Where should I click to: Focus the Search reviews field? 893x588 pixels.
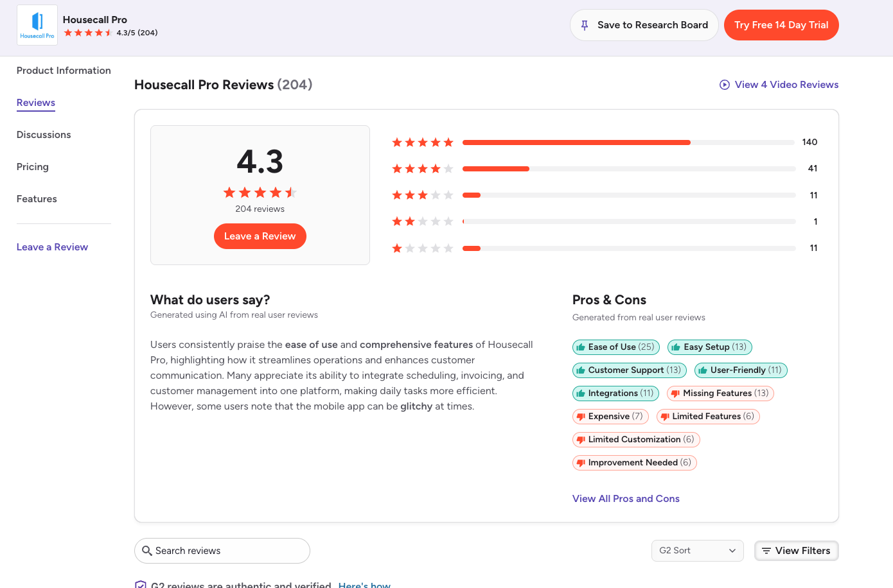coord(222,551)
